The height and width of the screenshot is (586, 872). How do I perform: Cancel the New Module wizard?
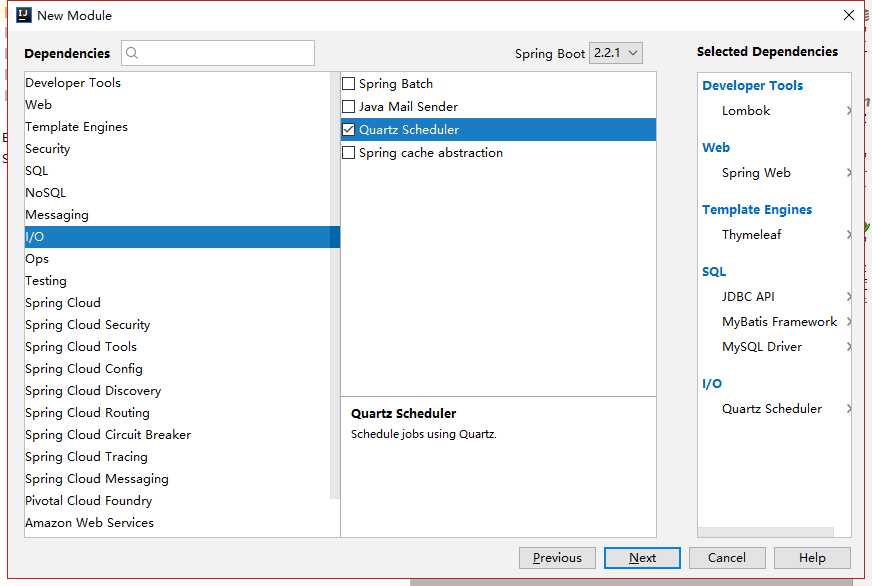click(x=727, y=558)
